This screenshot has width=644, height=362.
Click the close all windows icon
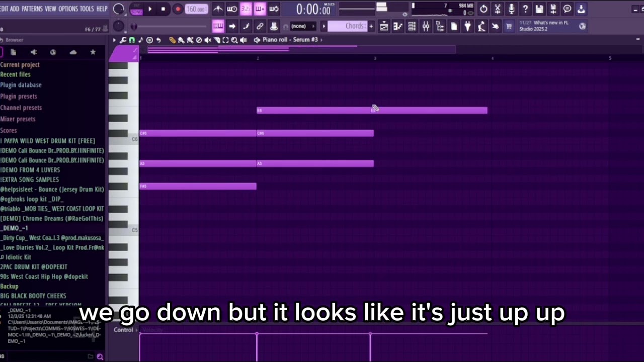coord(496,26)
